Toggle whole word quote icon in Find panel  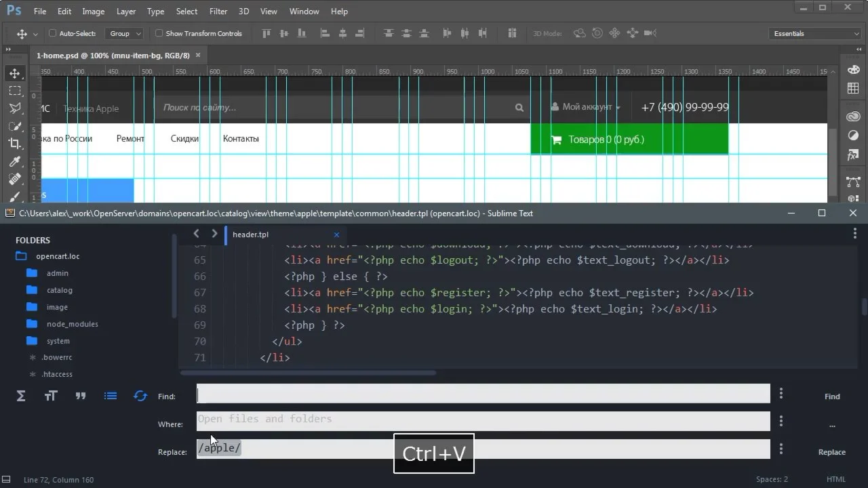tap(81, 396)
